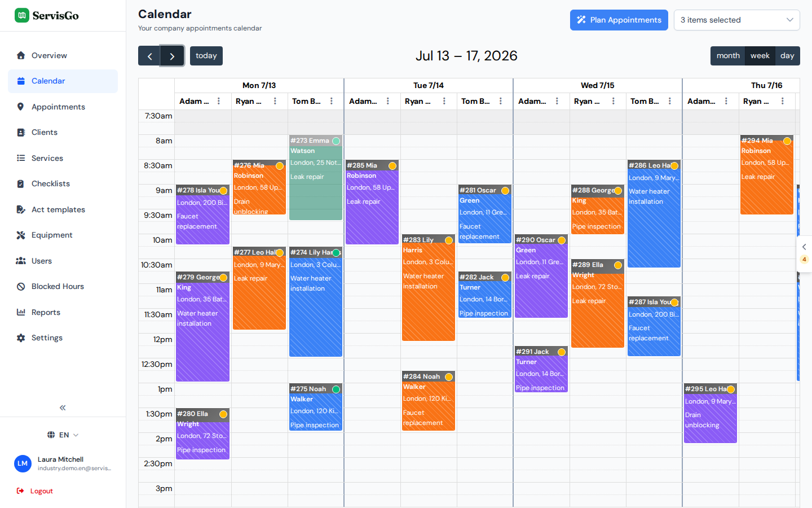Open appointment #288 George King
812x508 pixels.
[x=598, y=209]
